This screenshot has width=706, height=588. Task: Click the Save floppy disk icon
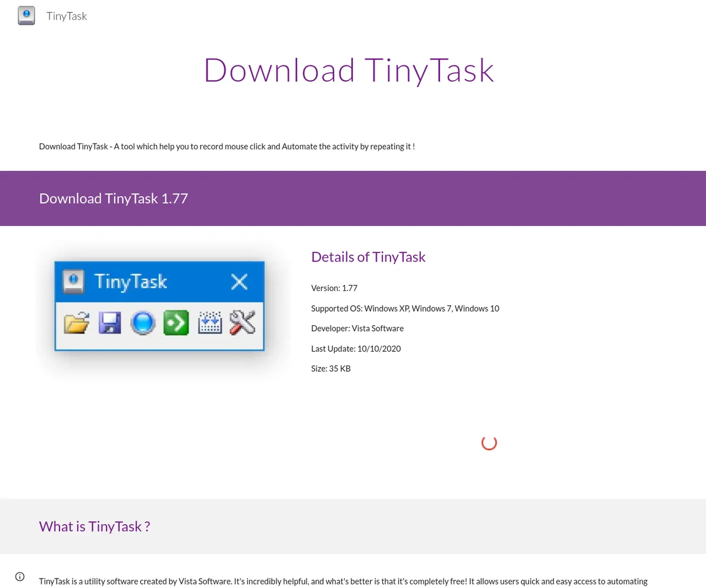click(x=109, y=323)
